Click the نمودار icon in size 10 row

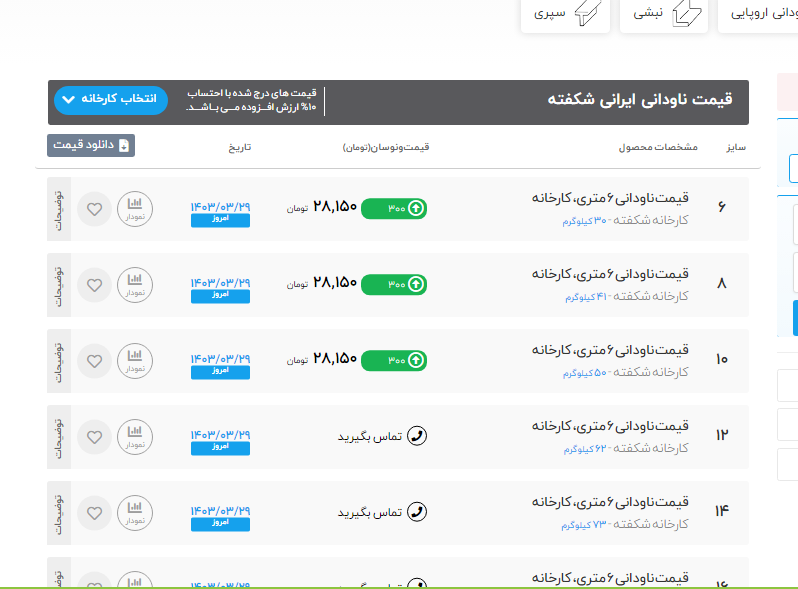135,360
